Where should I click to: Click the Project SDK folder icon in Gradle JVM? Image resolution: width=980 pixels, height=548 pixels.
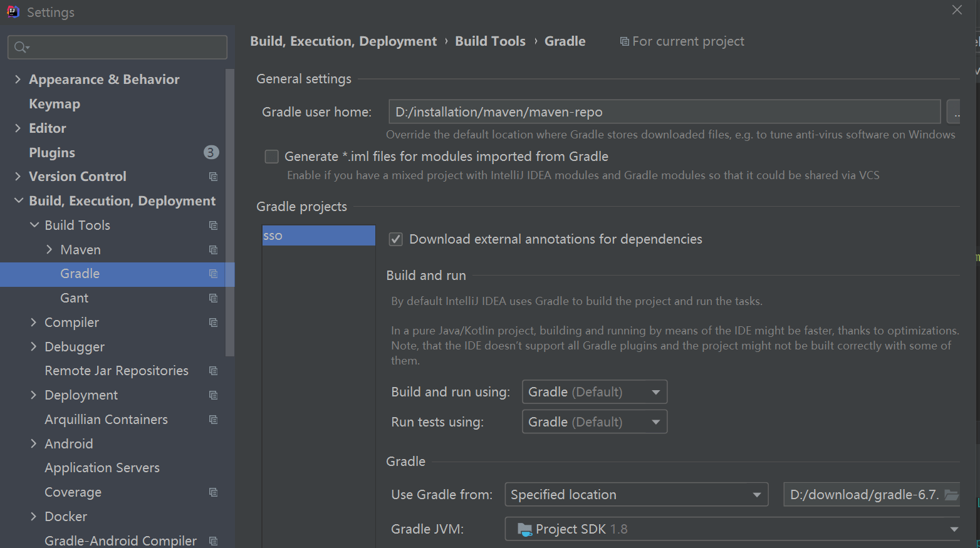coord(524,529)
